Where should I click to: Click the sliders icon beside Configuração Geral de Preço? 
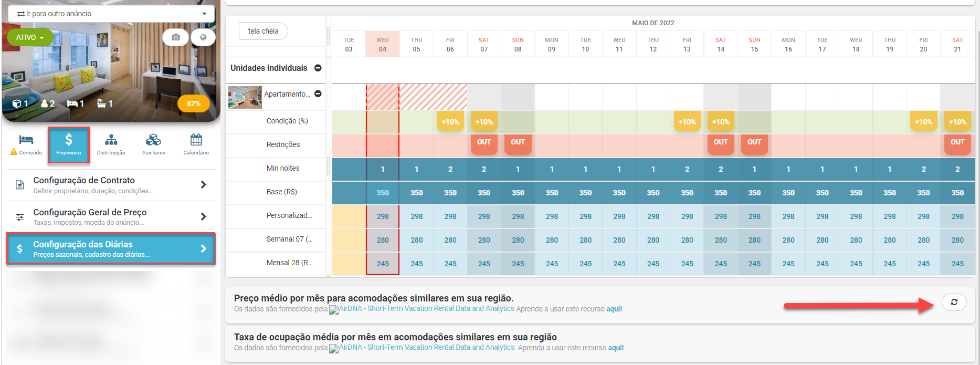click(20, 217)
